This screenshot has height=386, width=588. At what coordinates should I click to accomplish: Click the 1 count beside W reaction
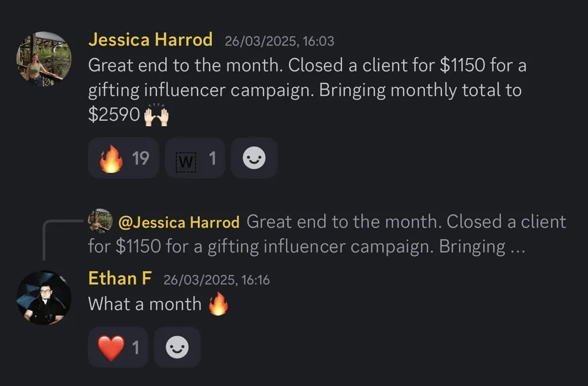coord(212,158)
